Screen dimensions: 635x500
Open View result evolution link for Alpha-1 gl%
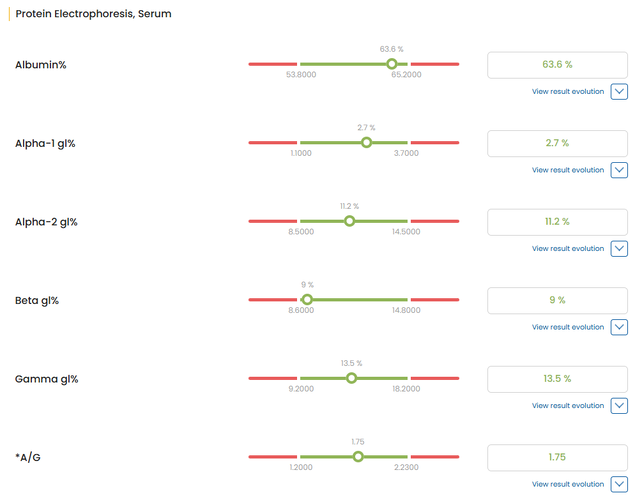click(567, 170)
